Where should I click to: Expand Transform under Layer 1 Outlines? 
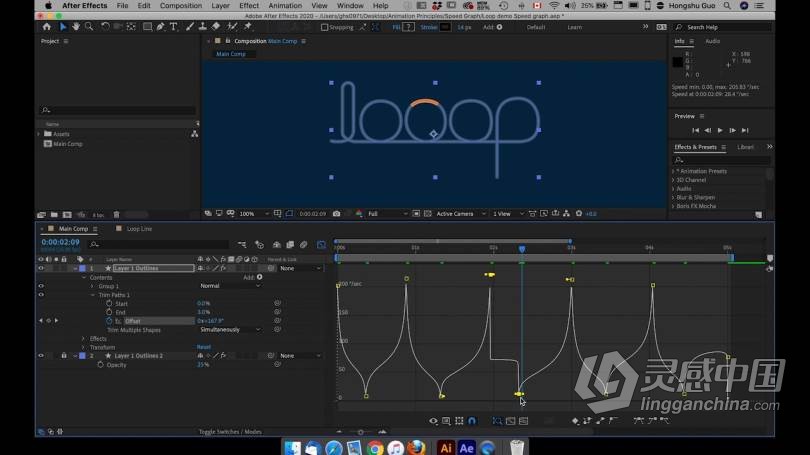pos(84,348)
